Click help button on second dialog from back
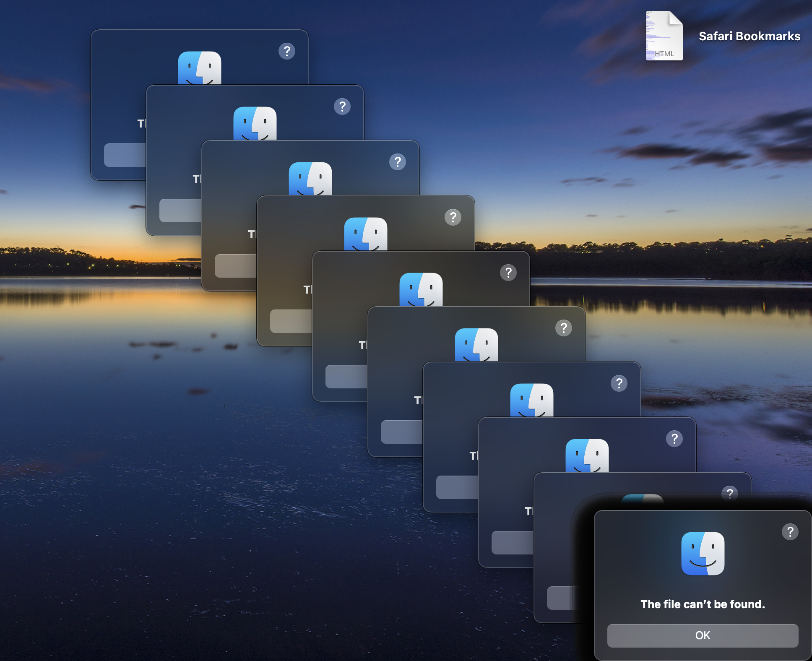 (x=342, y=107)
